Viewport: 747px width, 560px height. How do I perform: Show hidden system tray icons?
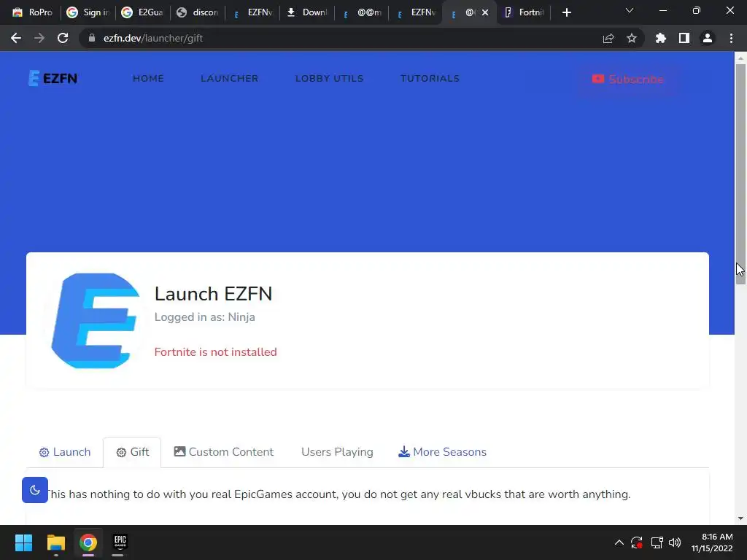[x=619, y=542]
